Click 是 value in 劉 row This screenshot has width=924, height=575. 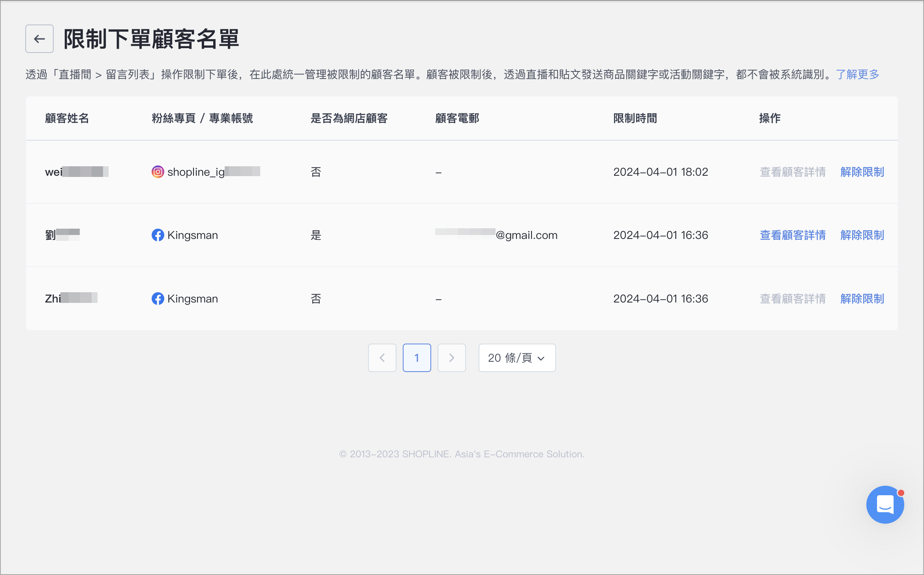click(316, 235)
